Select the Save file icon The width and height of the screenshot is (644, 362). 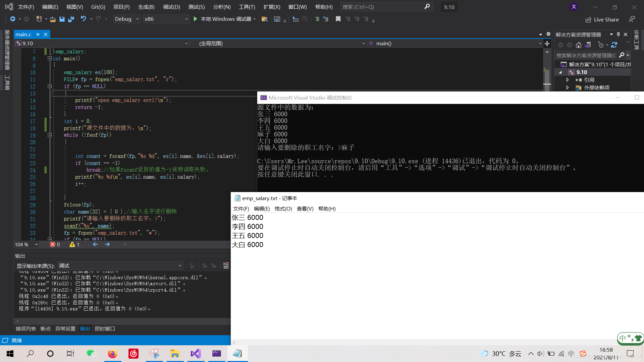[61, 19]
